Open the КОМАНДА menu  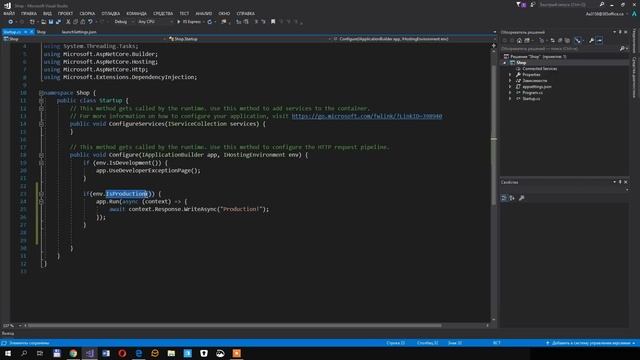[x=136, y=13]
